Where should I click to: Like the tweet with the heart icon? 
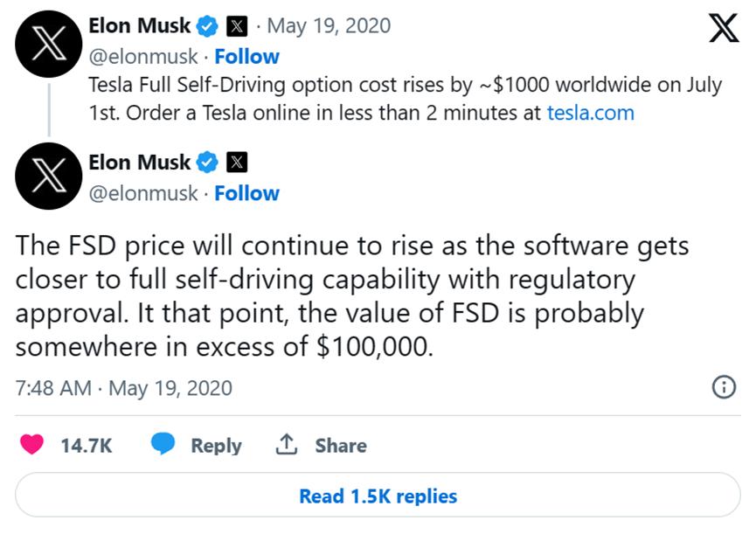coord(32,445)
